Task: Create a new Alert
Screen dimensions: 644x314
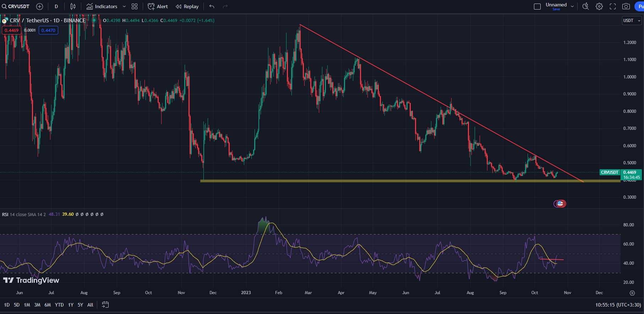Action: 158,6
